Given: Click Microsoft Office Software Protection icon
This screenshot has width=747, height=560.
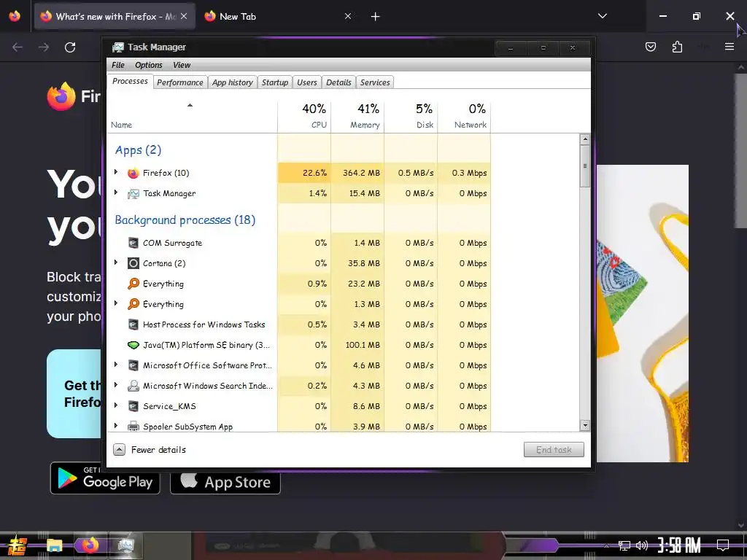Looking at the screenshot, I should [133, 365].
